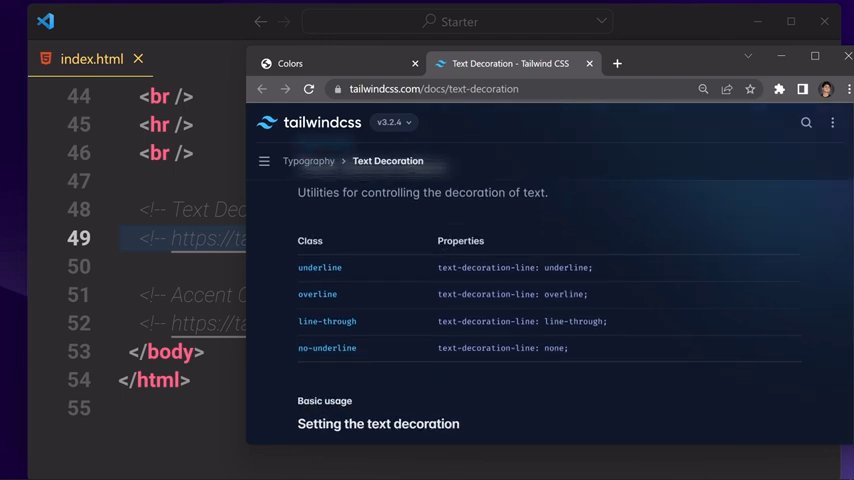Open the browser tab search chevron
The height and width of the screenshot is (480, 854).
point(748,56)
